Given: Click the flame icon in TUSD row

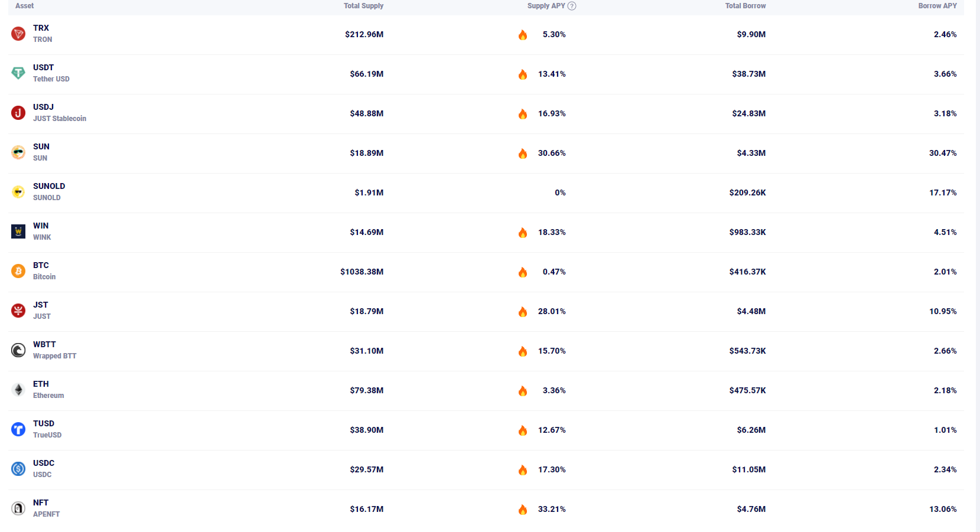Looking at the screenshot, I should (x=523, y=430).
